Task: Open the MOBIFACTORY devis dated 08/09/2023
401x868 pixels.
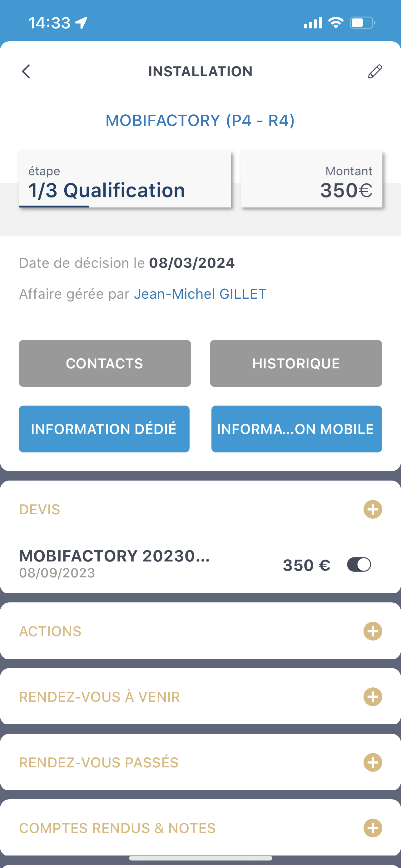Action: tap(115, 564)
